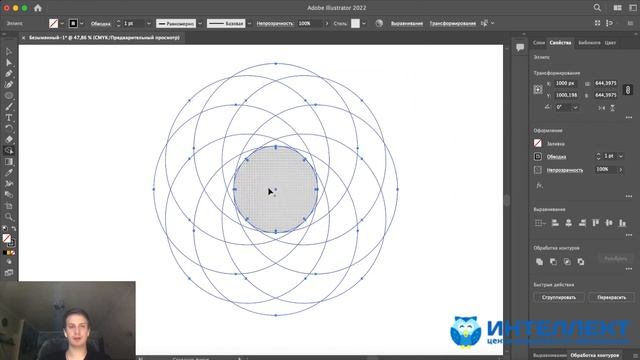
Task: Select the Rotate tool
Action: pyautogui.click(x=9, y=129)
